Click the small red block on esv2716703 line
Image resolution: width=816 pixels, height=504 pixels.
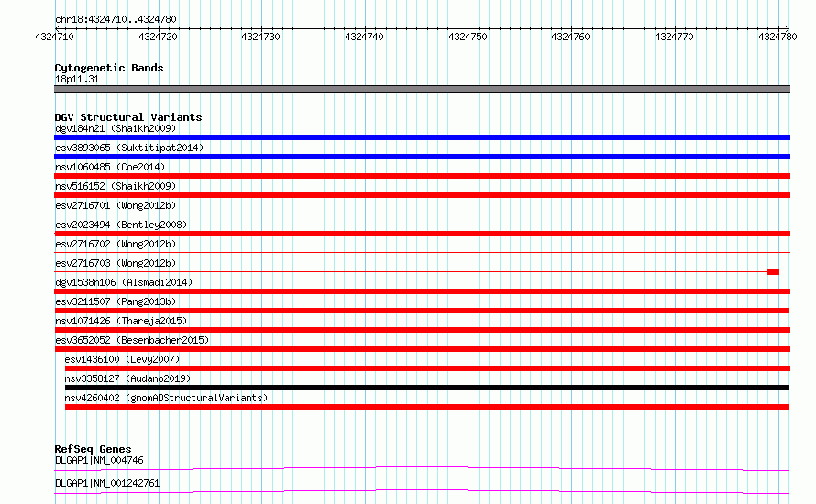click(x=773, y=272)
